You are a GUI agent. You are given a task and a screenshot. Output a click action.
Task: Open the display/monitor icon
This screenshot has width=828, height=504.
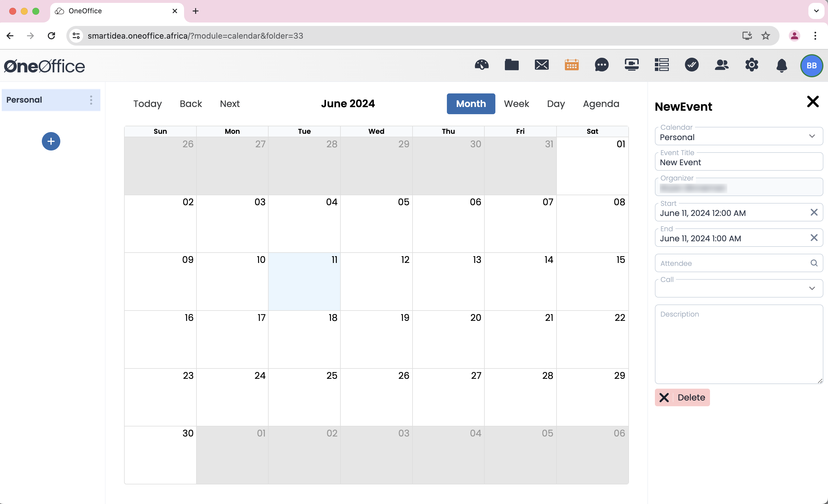631,65
